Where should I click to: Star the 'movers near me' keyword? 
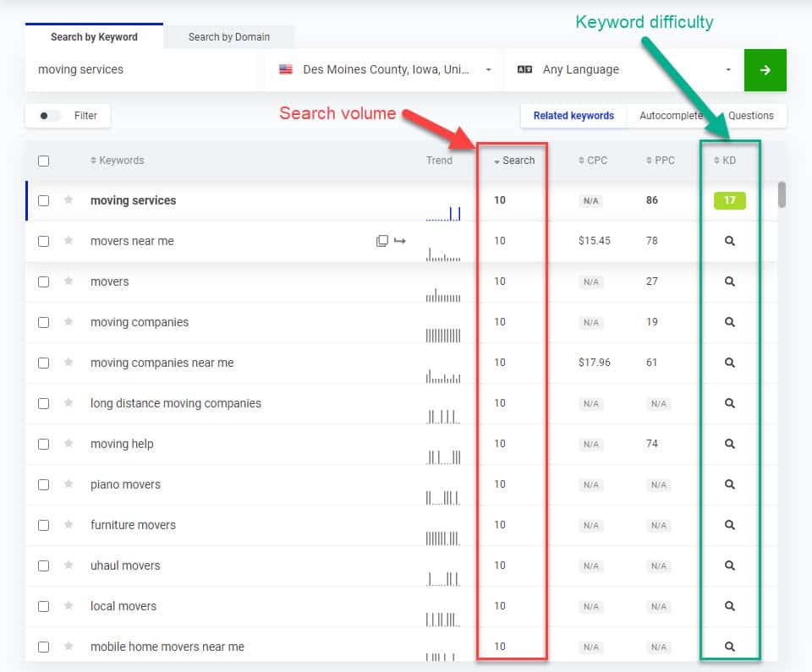69,241
